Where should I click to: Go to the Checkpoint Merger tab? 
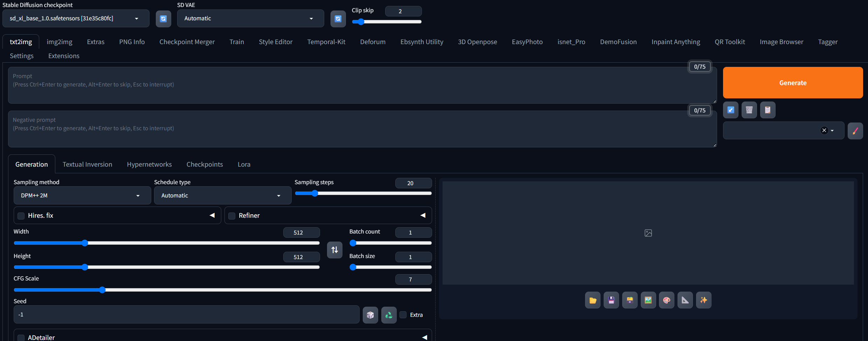coord(187,42)
